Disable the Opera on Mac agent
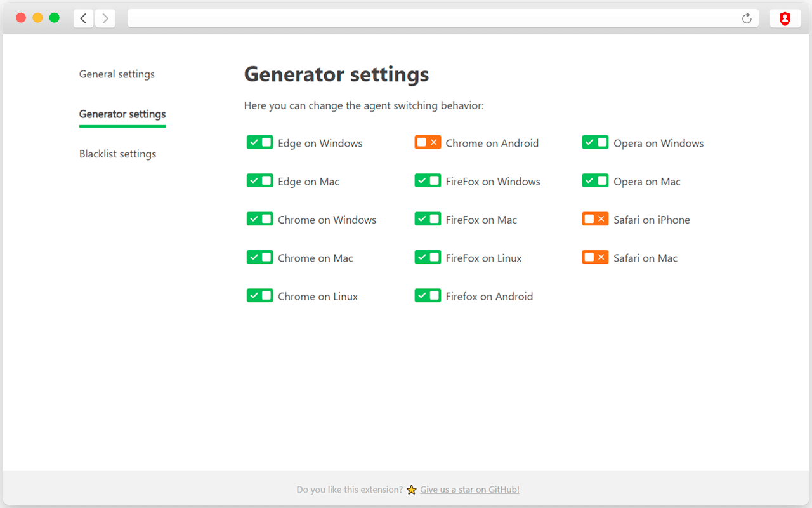This screenshot has height=508, width=812. [x=595, y=180]
